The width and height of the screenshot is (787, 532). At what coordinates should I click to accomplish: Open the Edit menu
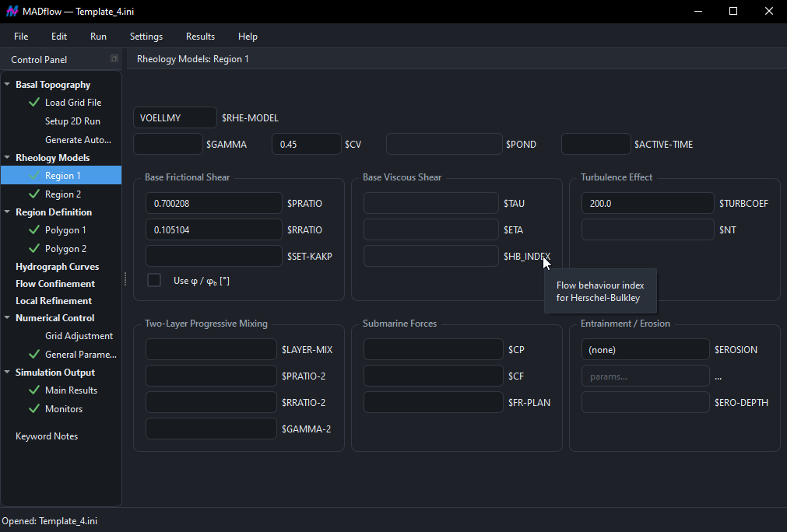coord(58,36)
